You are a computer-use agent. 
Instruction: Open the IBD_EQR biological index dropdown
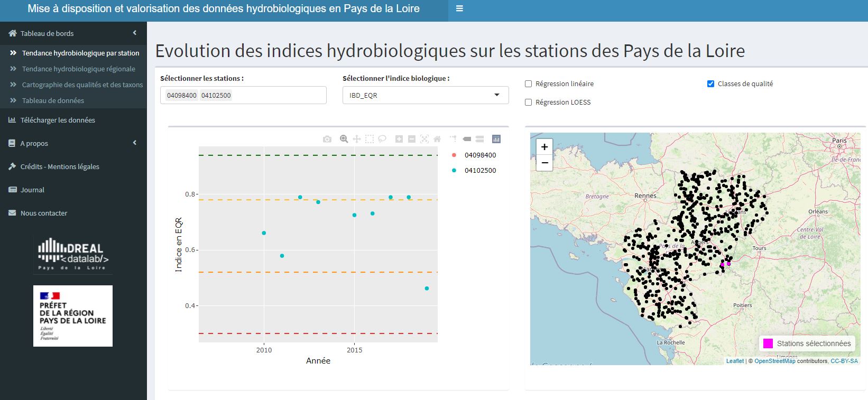coord(426,95)
